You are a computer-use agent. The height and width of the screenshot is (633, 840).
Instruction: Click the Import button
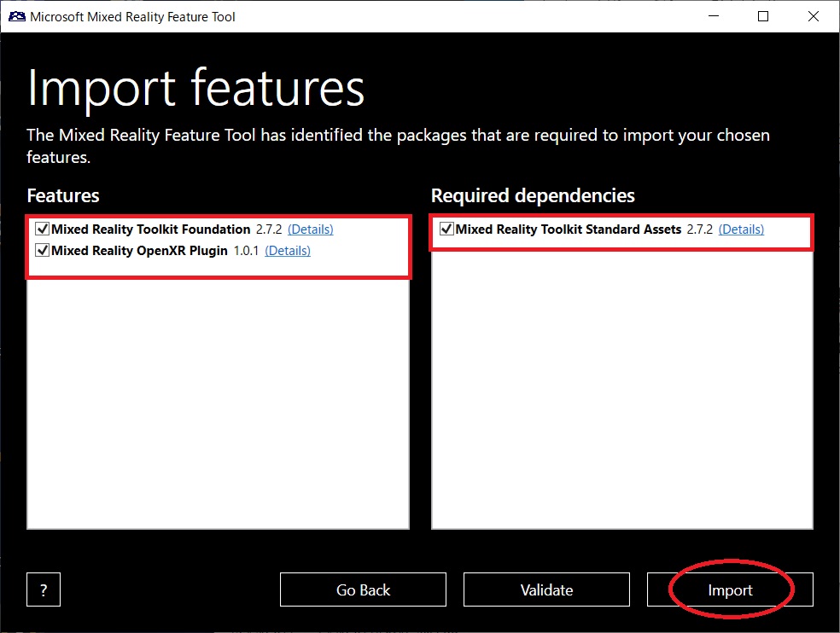click(730, 589)
